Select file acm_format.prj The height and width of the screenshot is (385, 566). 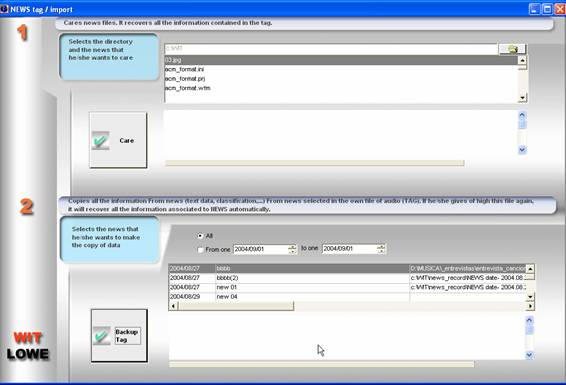(341, 78)
